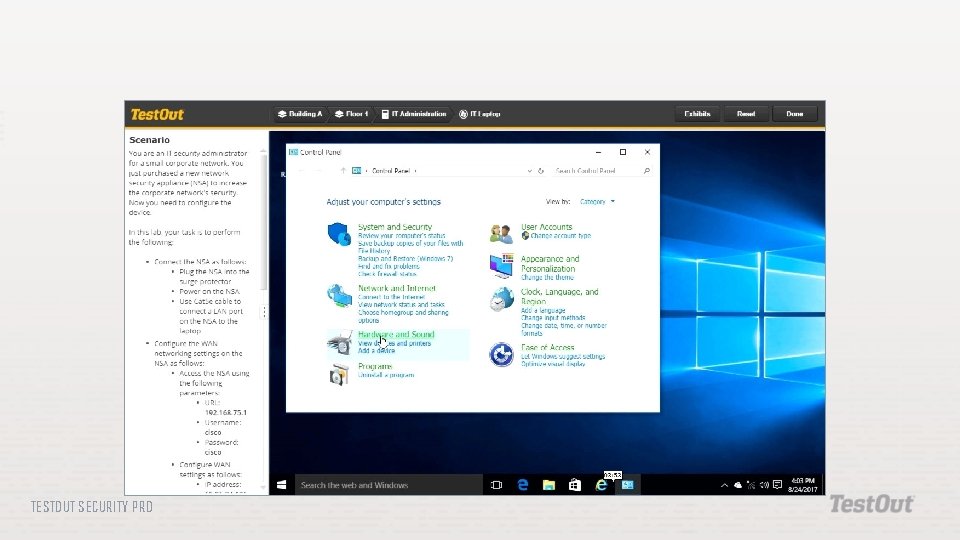Screen dimensions: 960x540
Task: Click the Windows Start button
Action: pos(282,485)
